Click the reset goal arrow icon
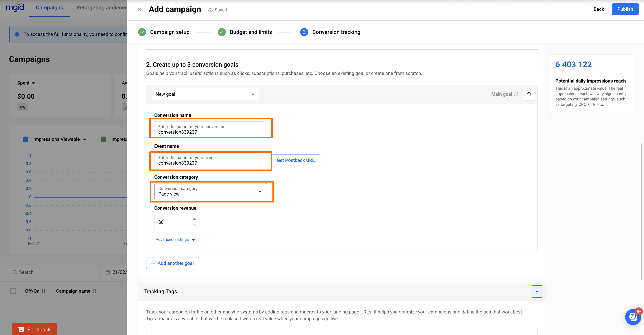Viewport: 644px width, 335px height. pos(529,94)
